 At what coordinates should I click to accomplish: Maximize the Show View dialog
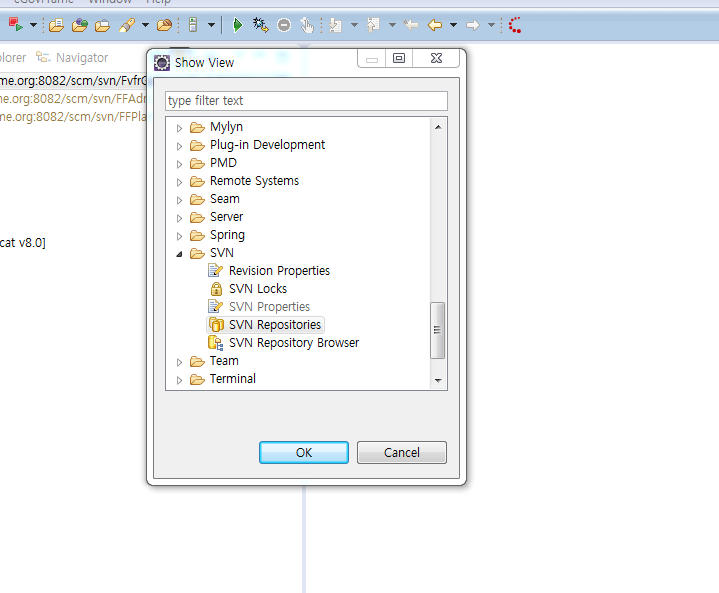[x=399, y=58]
